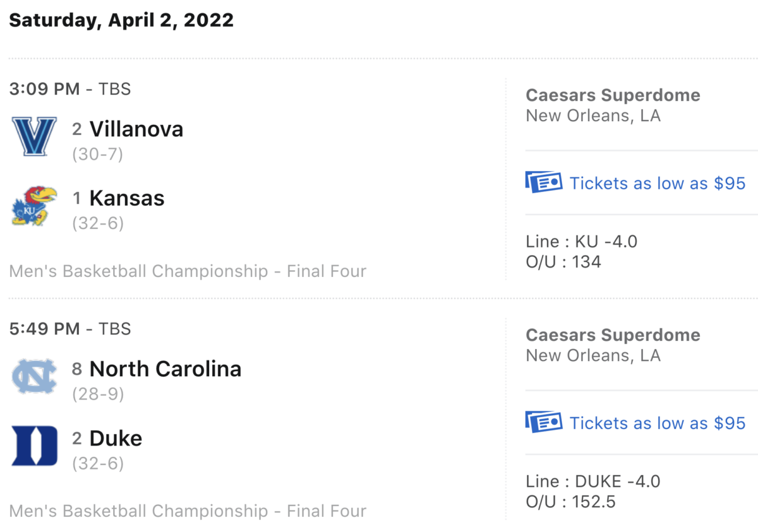Click the O/U 152.5 value
The image size is (758, 532).
click(571, 502)
